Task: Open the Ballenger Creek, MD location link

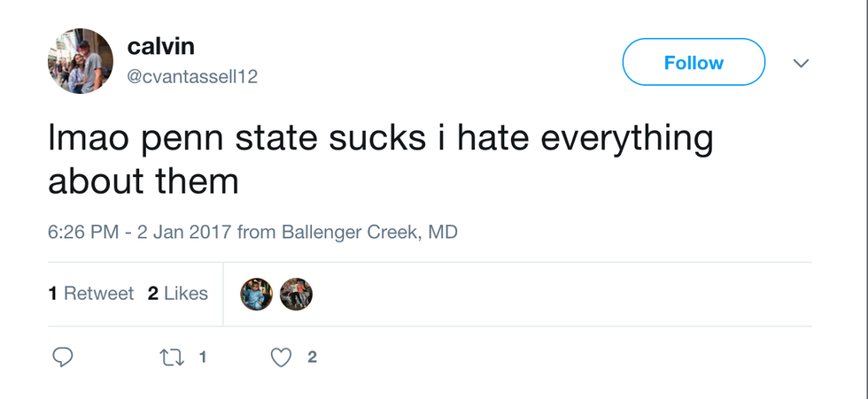Action: (369, 233)
